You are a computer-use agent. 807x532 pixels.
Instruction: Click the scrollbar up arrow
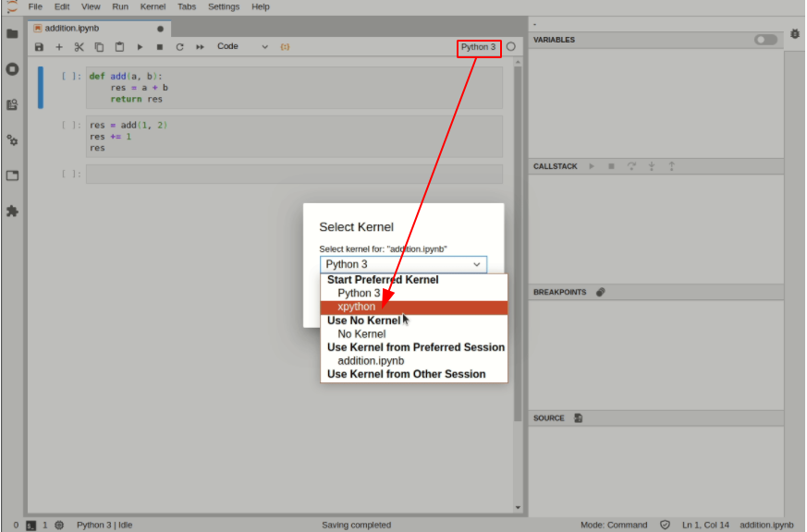518,62
